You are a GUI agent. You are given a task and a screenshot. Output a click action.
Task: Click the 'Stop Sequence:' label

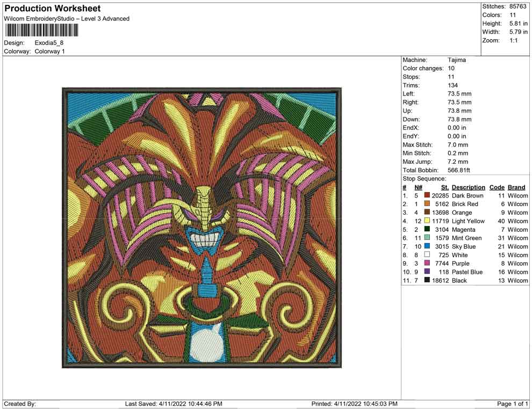click(x=424, y=179)
